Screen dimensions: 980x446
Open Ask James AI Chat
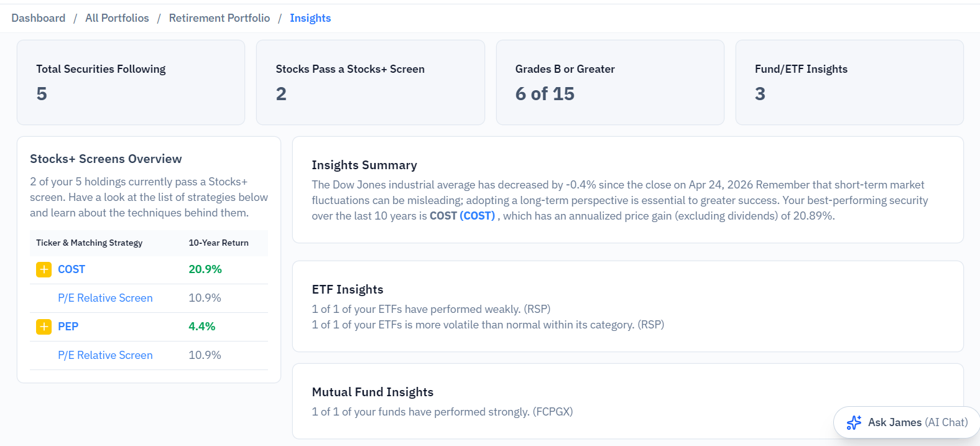point(907,422)
